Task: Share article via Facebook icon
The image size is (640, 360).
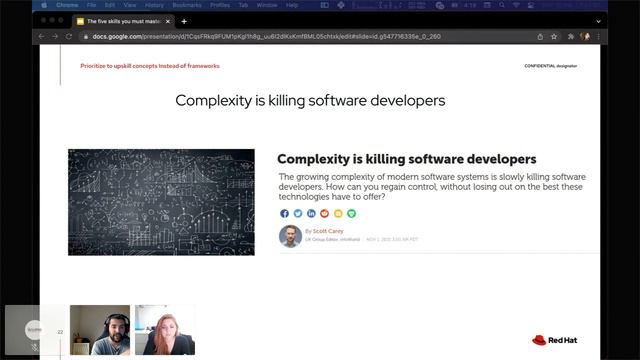Action: pyautogui.click(x=284, y=213)
